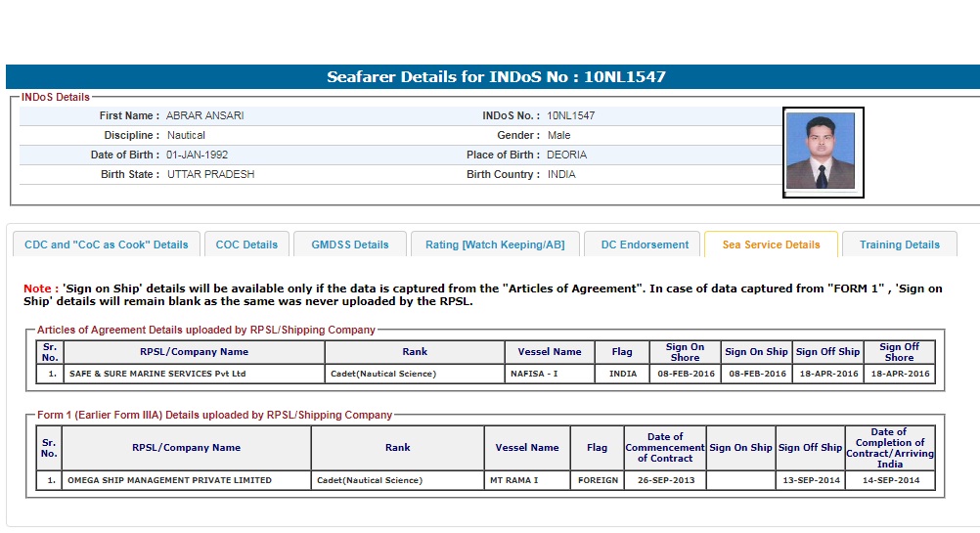Image resolution: width=980 pixels, height=533 pixels.
Task: Click the RPSL/Company Name header in Articles table
Action: click(194, 352)
